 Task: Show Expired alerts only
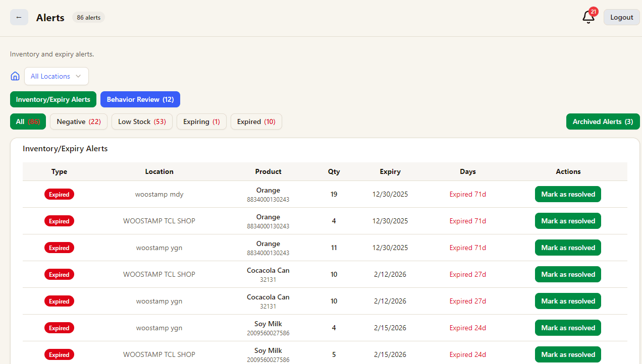point(256,122)
